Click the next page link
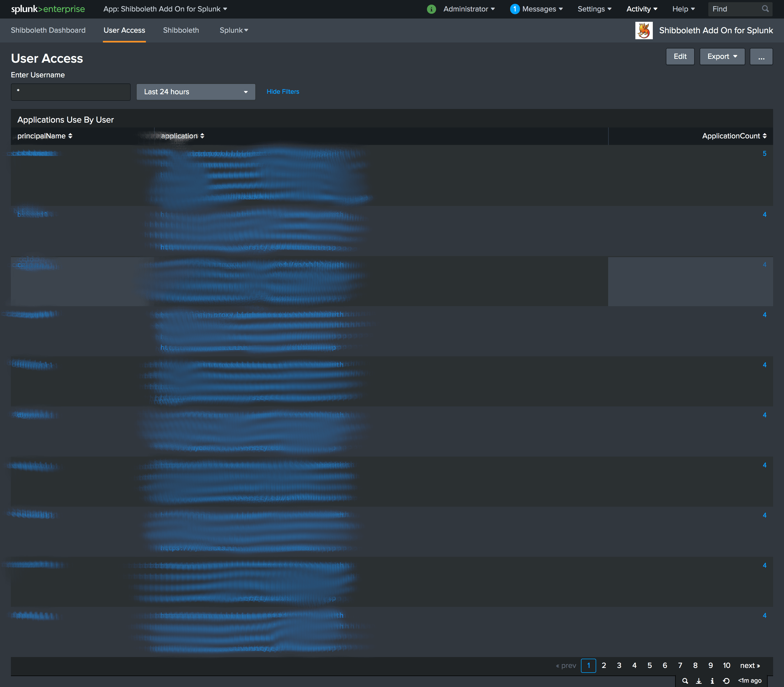Image resolution: width=784 pixels, height=687 pixels. (x=750, y=665)
